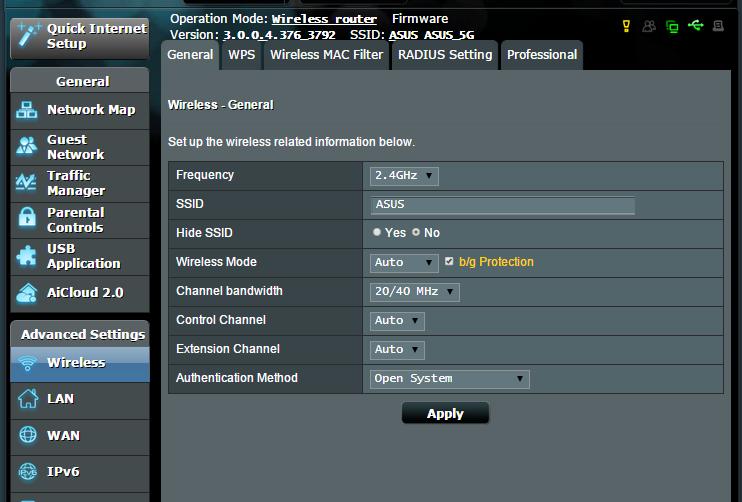Click the IPv6 globe icon
Screen dimensions: 742x502
tap(28, 471)
